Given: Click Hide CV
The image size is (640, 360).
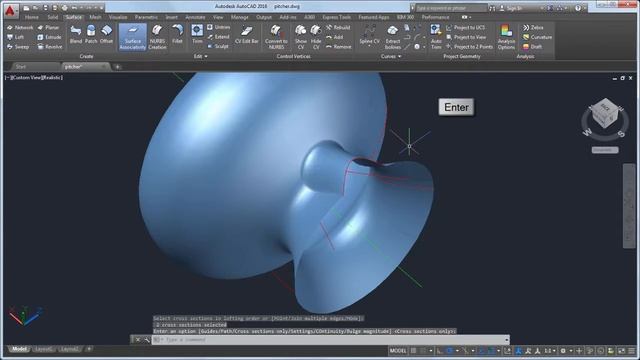Looking at the screenshot, I should point(316,37).
